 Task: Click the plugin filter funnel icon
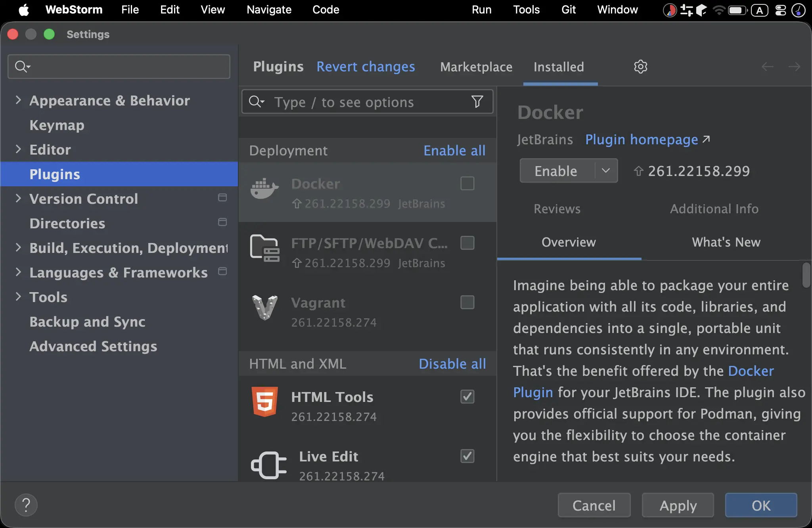477,102
